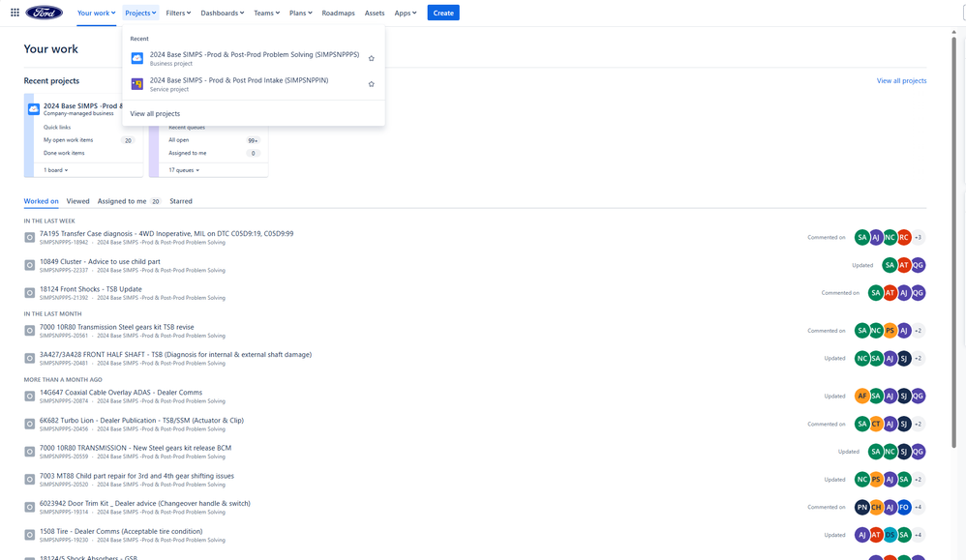Click the +3 more avatars on 7A195 row
966x560 pixels.
tap(918, 238)
